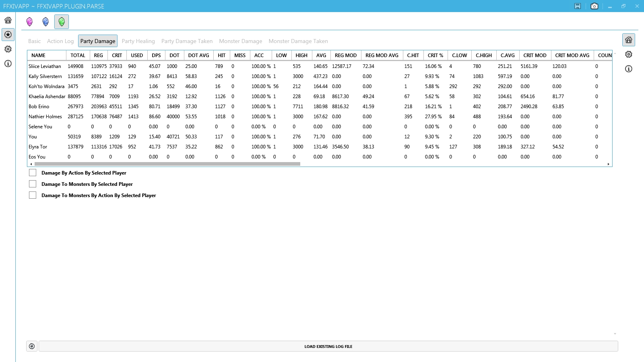
Task: Check Damage To Monsters By Selected Player
Action: (x=33, y=184)
